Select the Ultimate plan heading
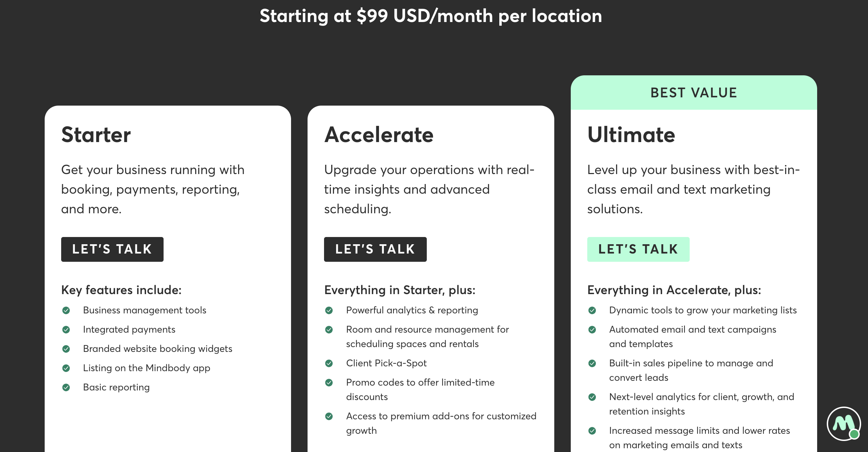 tap(631, 135)
